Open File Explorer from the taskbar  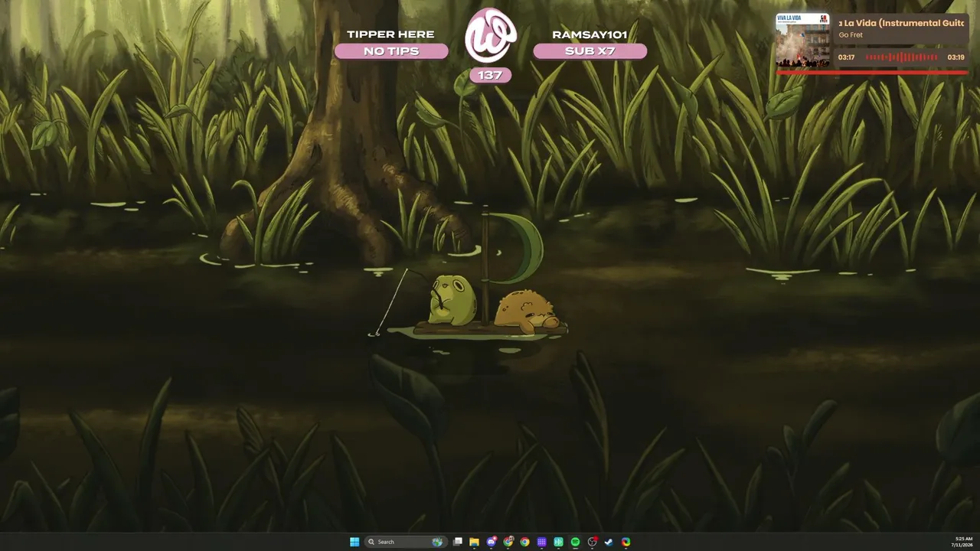pyautogui.click(x=475, y=542)
